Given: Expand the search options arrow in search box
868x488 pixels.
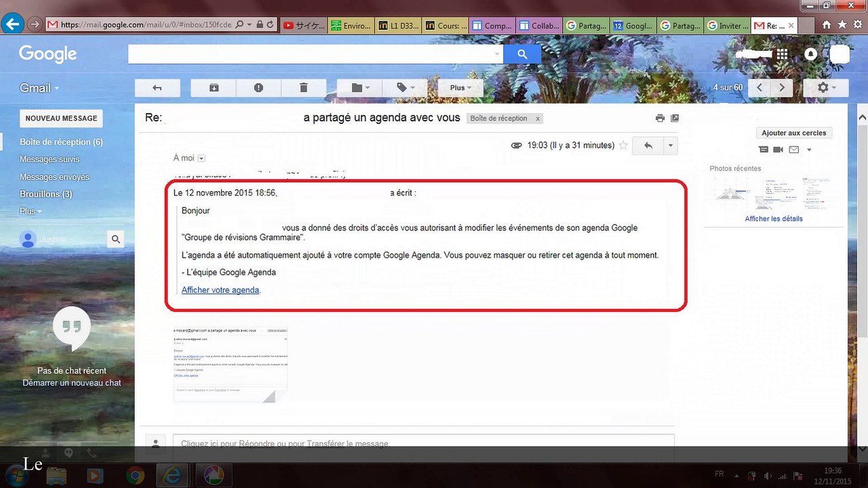Looking at the screenshot, I should (498, 54).
